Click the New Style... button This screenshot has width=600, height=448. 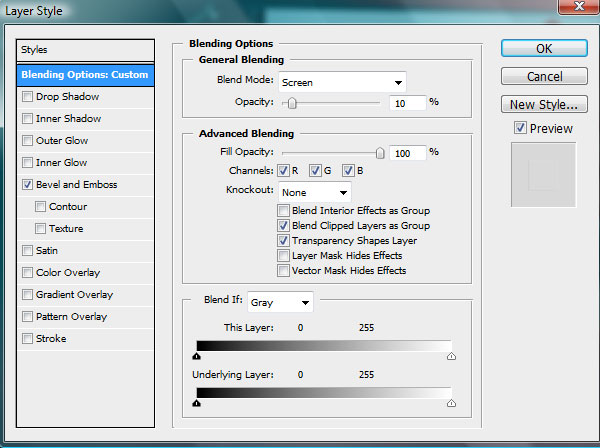click(x=544, y=104)
